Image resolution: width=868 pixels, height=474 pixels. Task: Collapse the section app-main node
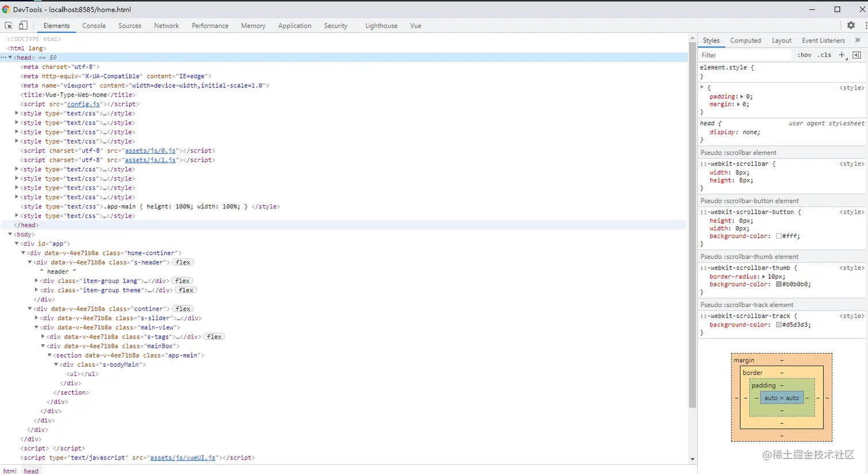click(x=49, y=355)
